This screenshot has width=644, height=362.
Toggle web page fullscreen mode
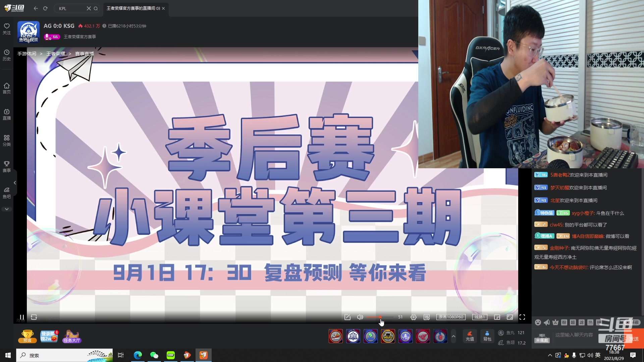(510, 317)
